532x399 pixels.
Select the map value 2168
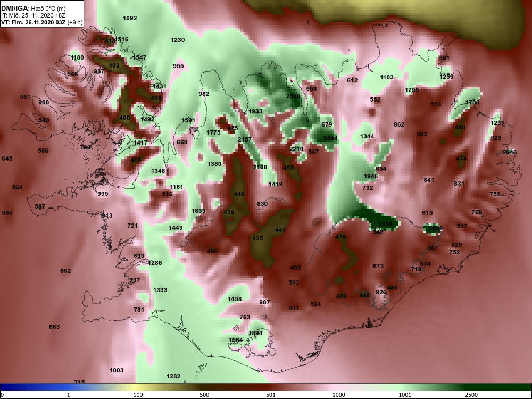click(260, 167)
